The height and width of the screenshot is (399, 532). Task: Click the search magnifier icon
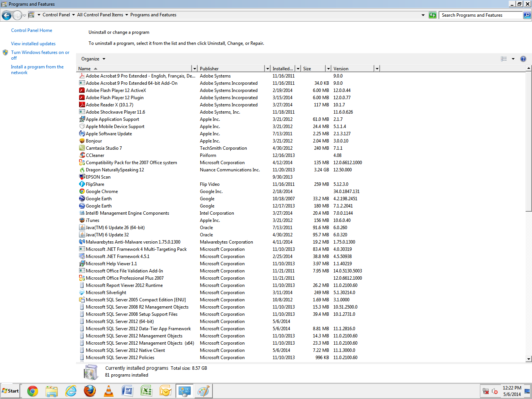pyautogui.click(x=527, y=15)
